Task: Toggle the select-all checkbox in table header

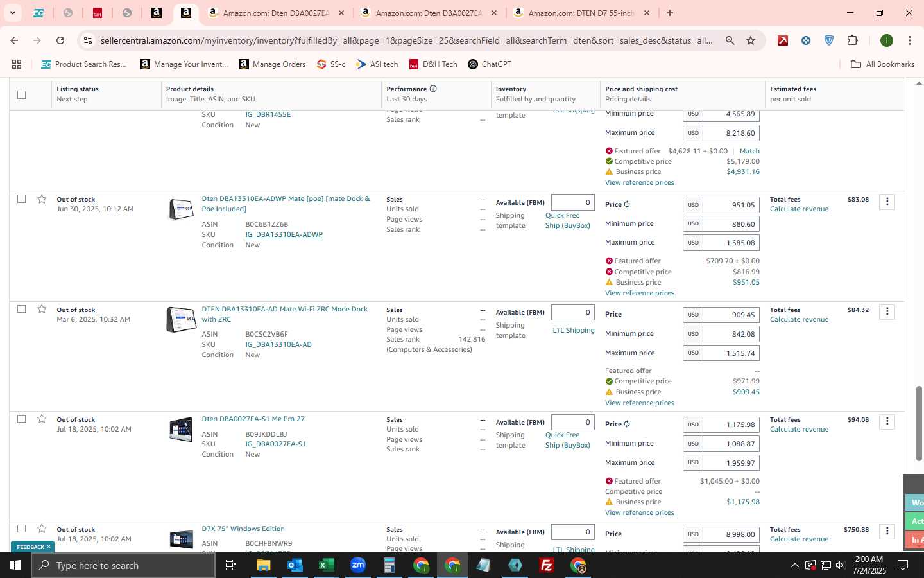Action: point(21,94)
